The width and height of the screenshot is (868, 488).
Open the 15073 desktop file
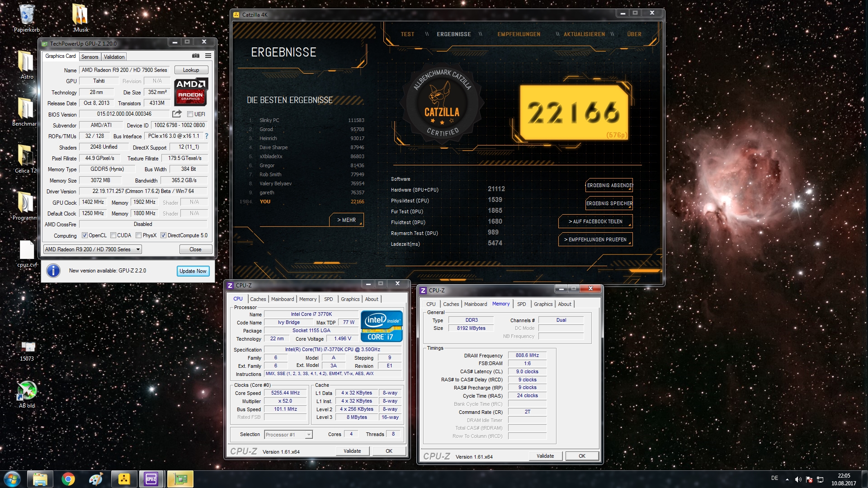pos(27,350)
